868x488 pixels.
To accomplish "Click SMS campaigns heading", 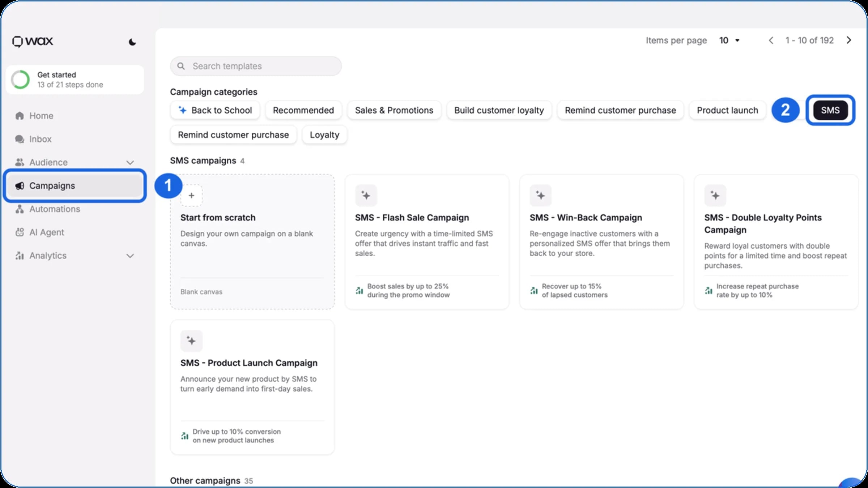I will click(x=203, y=160).
